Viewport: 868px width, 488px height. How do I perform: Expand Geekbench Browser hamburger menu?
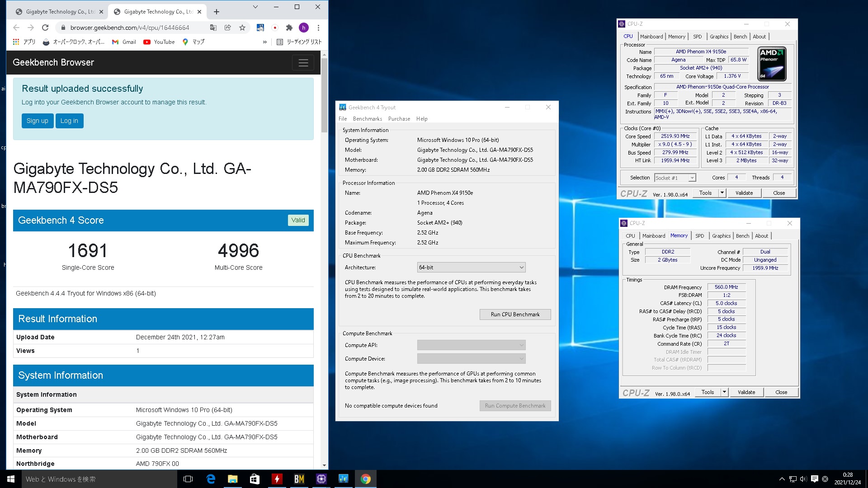[x=303, y=63]
